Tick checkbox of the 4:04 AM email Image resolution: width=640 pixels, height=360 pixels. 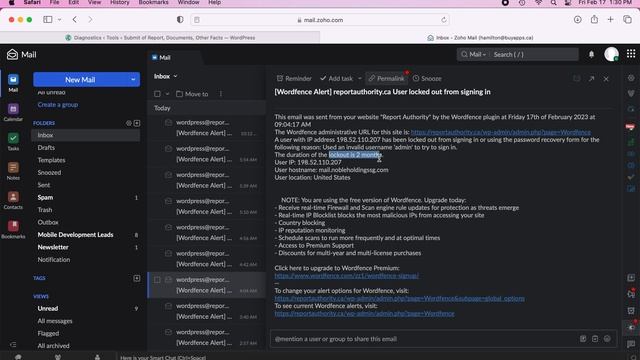point(157,280)
